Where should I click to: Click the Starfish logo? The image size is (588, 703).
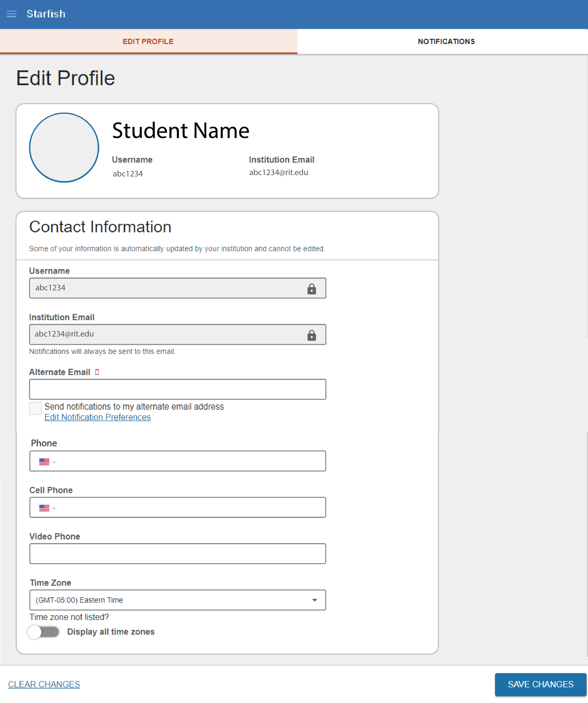click(46, 14)
